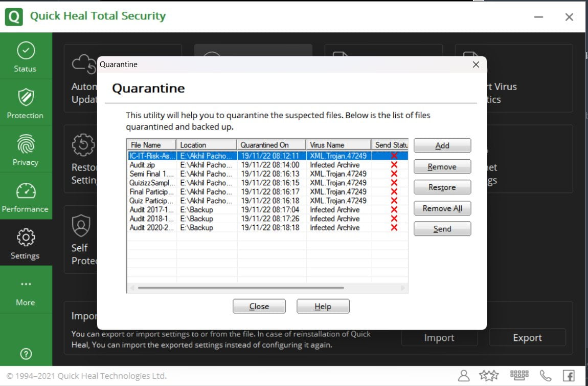Click the Quick Heal Q logo

coord(14,16)
